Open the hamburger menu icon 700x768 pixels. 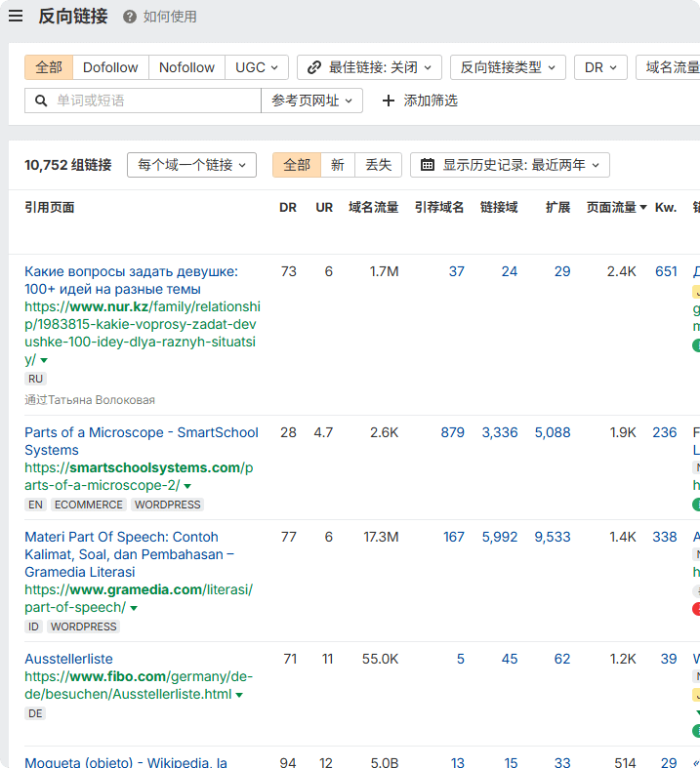pos(16,16)
